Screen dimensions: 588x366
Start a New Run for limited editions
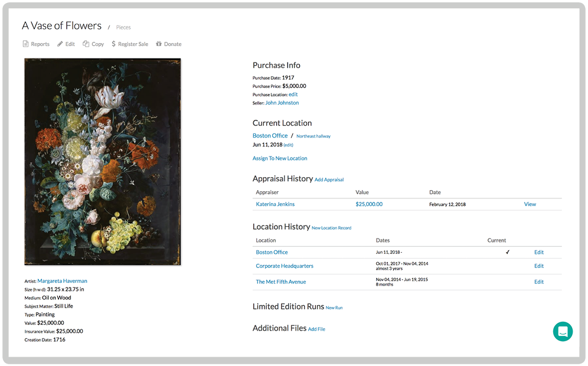click(x=334, y=308)
